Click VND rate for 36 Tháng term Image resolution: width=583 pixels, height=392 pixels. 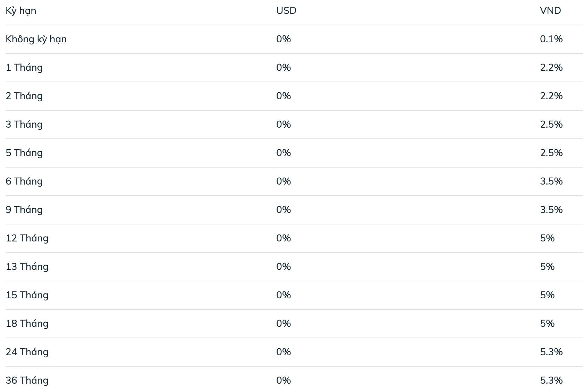point(551,381)
